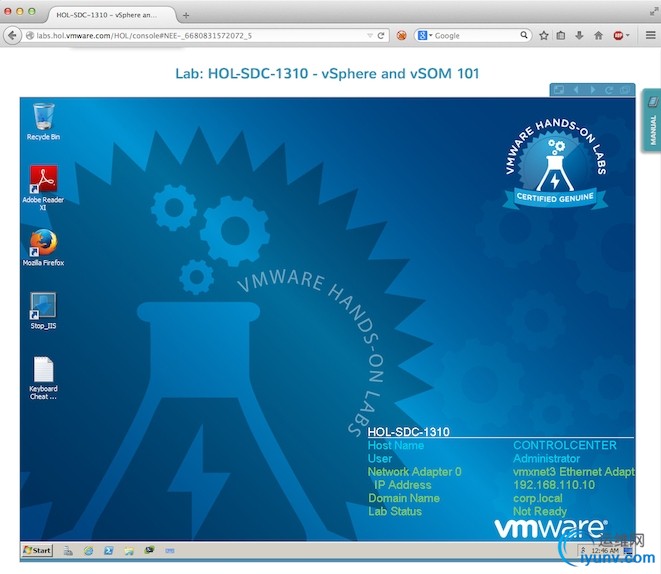
Task: Show bookmarks list icon
Action: (561, 36)
